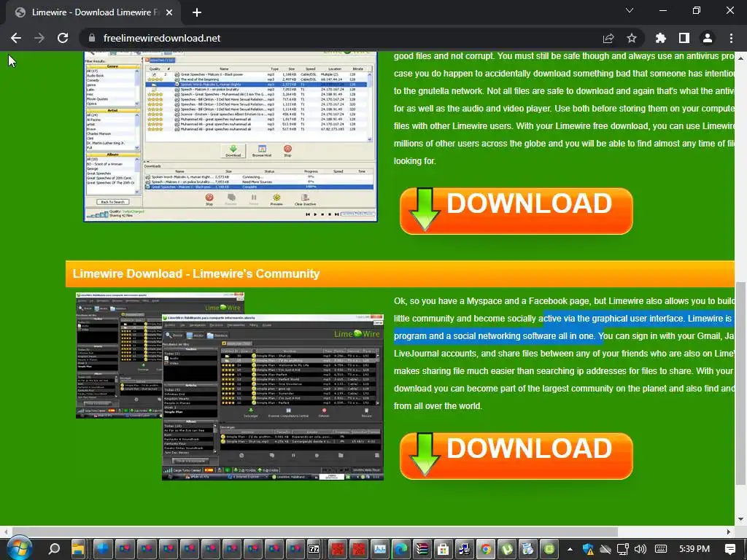View site information via lock icon

pyautogui.click(x=92, y=38)
